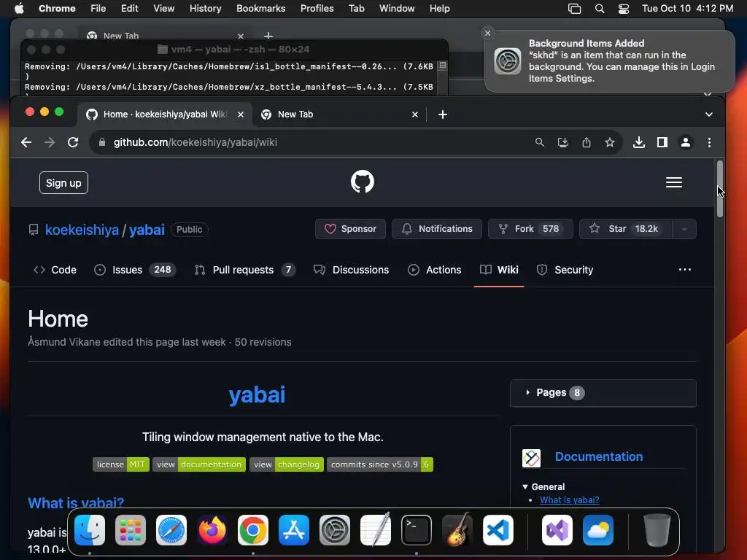
Task: Launch Firefox from the dock
Action: [212, 530]
